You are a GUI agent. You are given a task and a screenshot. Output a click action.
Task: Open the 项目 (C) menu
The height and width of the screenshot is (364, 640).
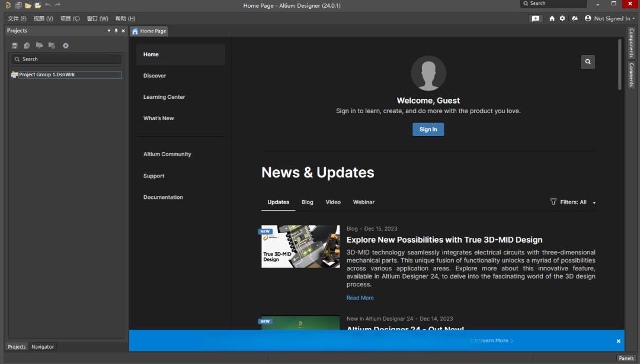[70, 18]
